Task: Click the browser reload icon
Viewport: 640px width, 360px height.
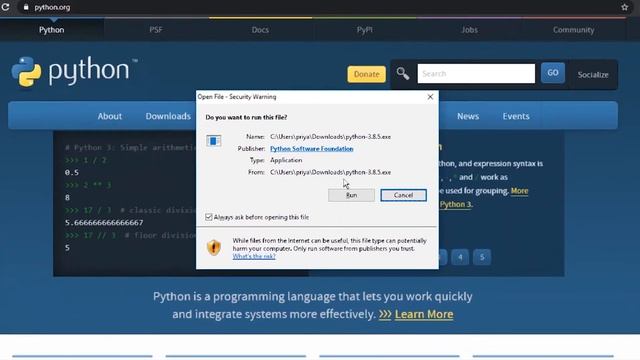Action: pyautogui.click(x=5, y=7)
